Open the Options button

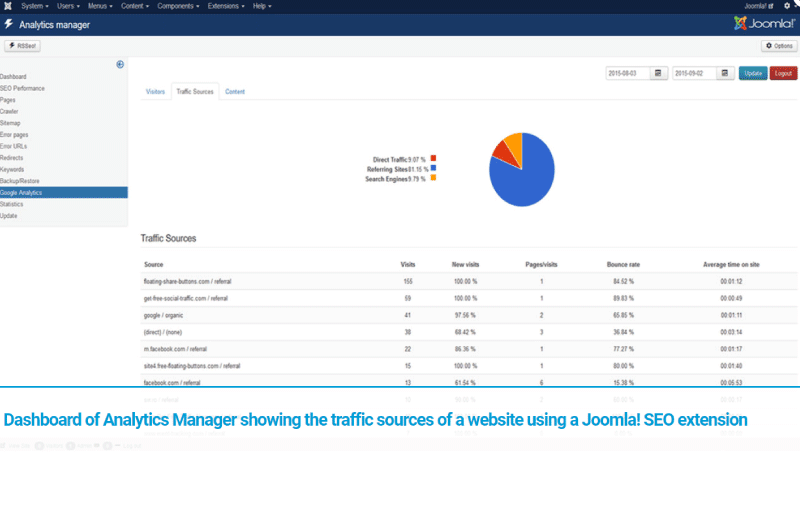779,46
